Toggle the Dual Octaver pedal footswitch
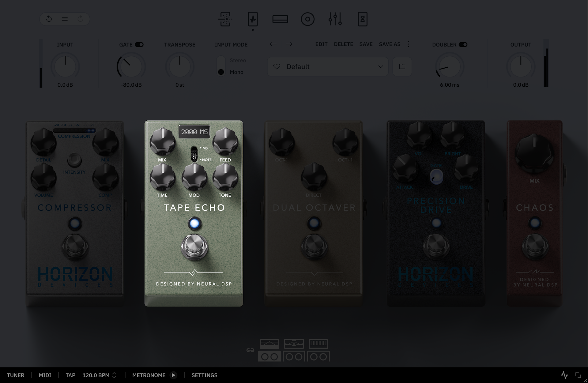The height and width of the screenshot is (383, 588). tap(314, 246)
